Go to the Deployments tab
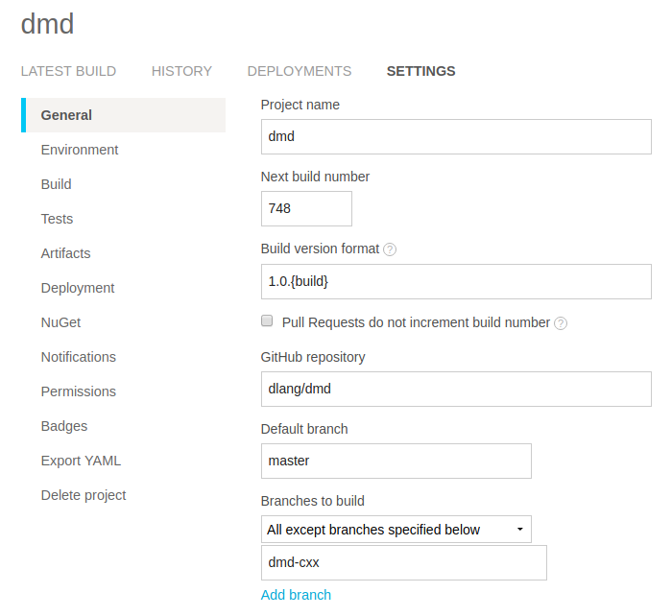672x616 pixels. click(300, 71)
